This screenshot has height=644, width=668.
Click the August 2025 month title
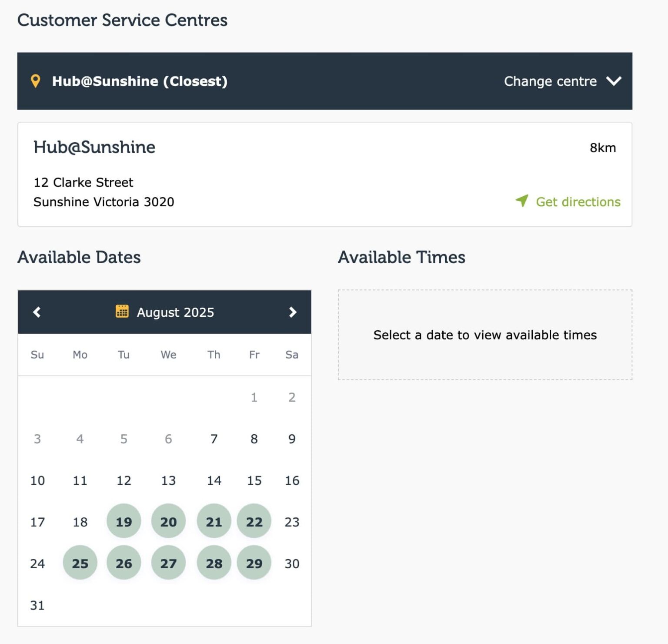coord(175,312)
